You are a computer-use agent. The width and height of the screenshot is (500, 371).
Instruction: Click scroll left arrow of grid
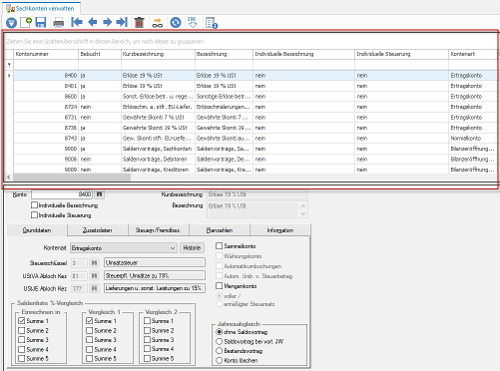point(9,177)
